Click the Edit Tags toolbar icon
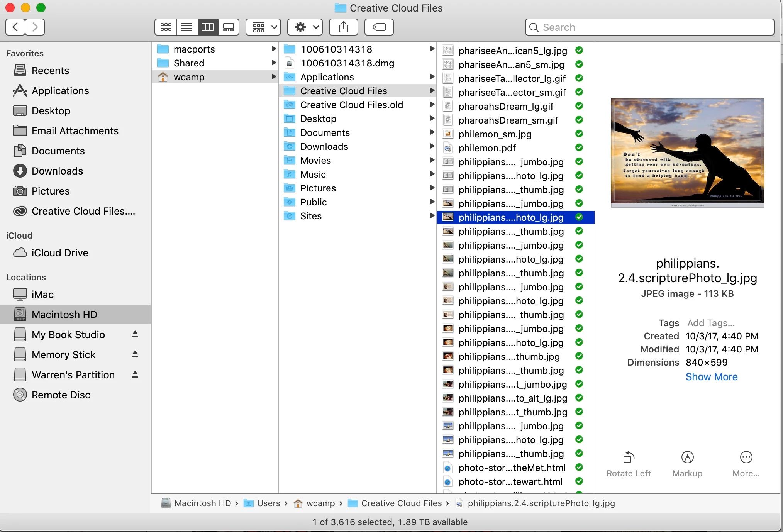The width and height of the screenshot is (783, 532). pos(379,27)
